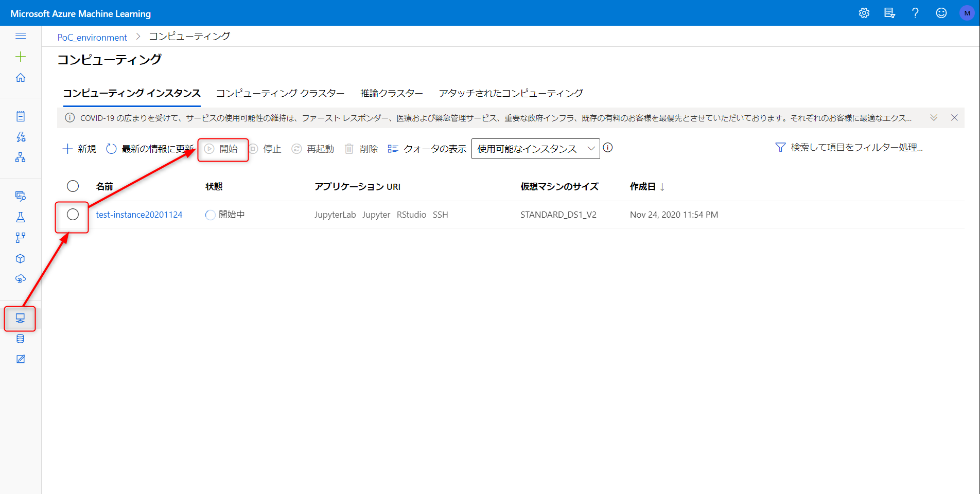The width and height of the screenshot is (980, 494).
Task: Toggle the hamburger navigation menu
Action: point(21,36)
